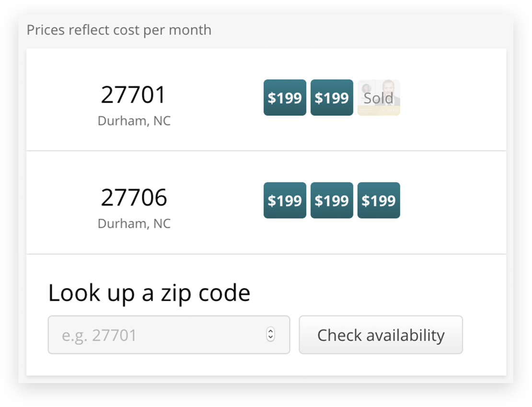The image size is (532, 407).
Task: Click the "Look up a zip code" heading
Action: (149, 293)
